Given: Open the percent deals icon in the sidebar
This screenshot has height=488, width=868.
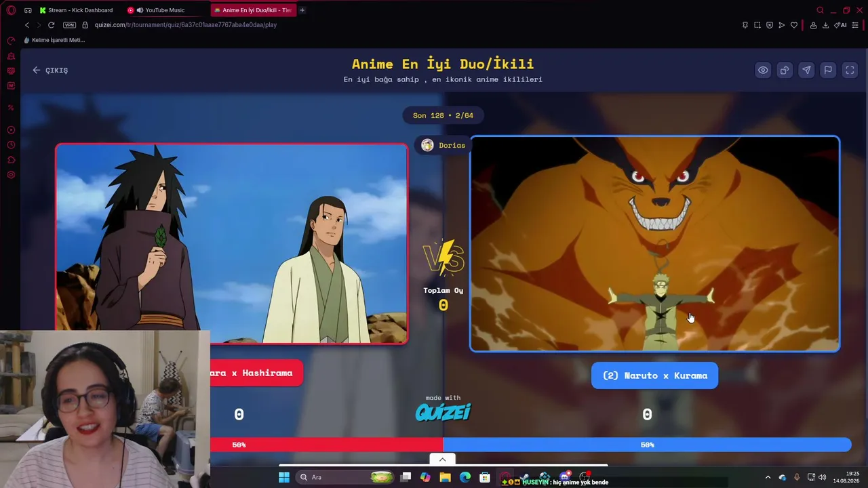Looking at the screenshot, I should 11,108.
